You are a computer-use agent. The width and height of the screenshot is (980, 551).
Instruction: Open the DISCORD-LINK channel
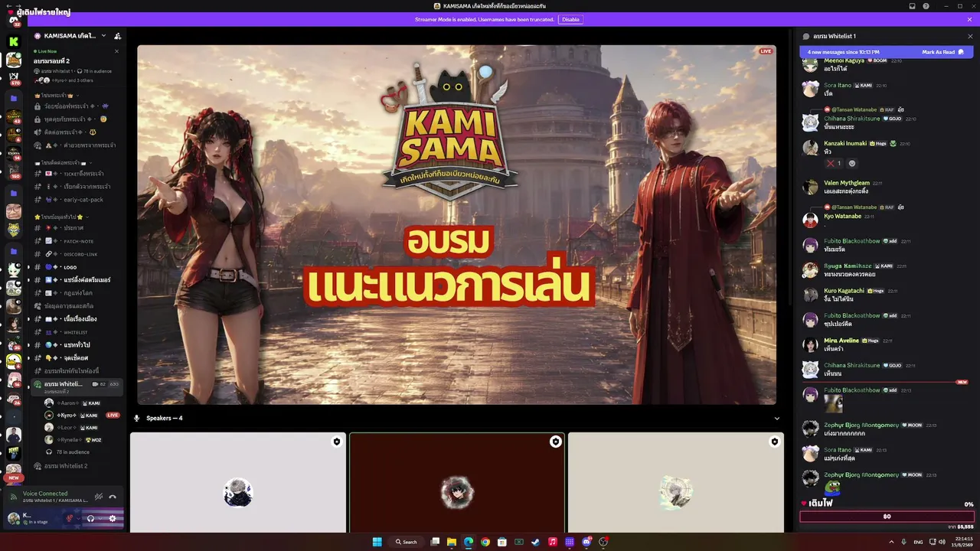[x=77, y=254]
